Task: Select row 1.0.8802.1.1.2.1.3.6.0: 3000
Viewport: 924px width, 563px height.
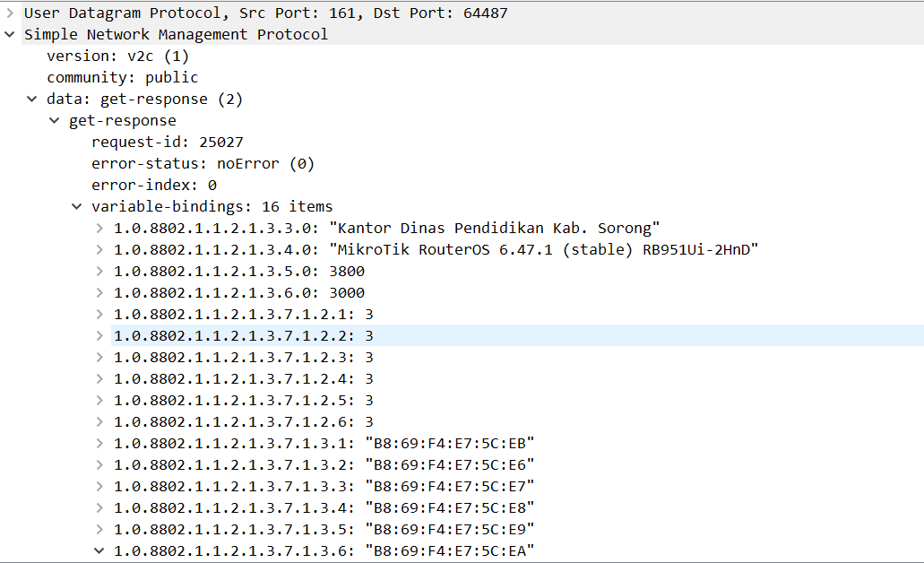Action: (239, 292)
